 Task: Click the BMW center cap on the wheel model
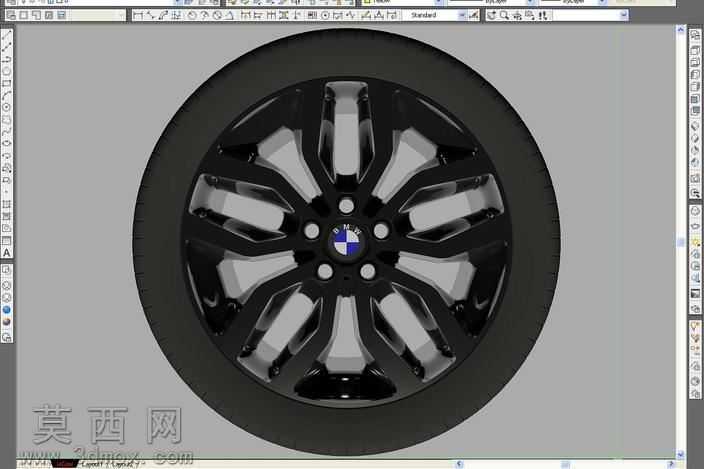tap(347, 241)
